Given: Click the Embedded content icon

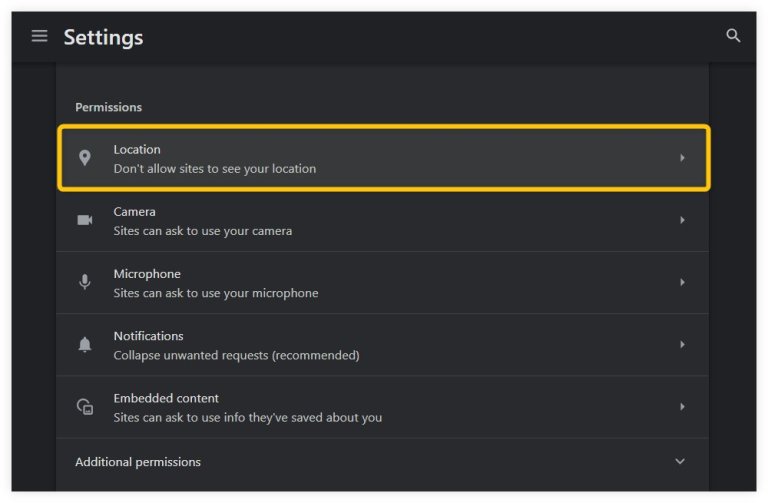Looking at the screenshot, I should tap(85, 407).
